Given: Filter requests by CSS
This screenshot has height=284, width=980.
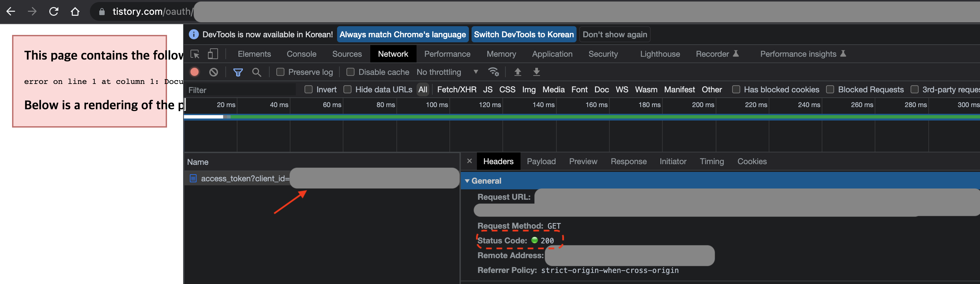Looking at the screenshot, I should tap(507, 90).
